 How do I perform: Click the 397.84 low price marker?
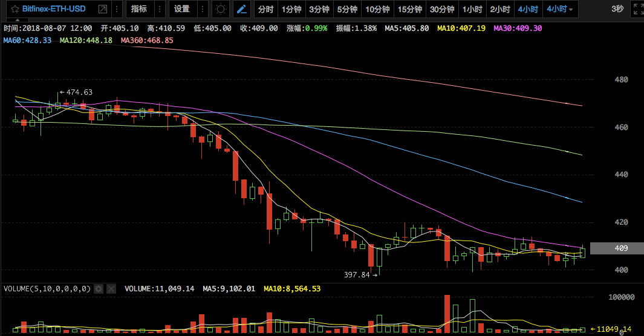click(x=360, y=274)
